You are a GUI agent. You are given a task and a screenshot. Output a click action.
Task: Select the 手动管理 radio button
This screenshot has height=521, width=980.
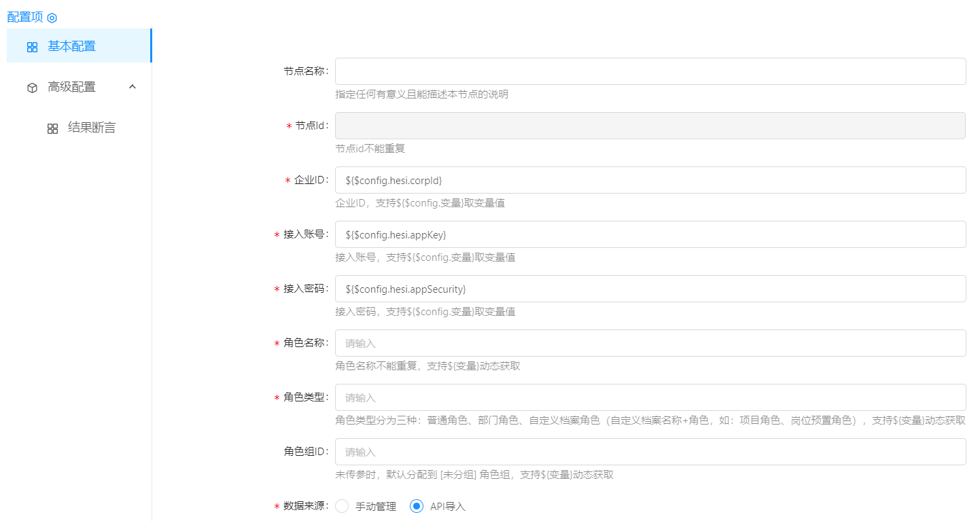point(342,506)
